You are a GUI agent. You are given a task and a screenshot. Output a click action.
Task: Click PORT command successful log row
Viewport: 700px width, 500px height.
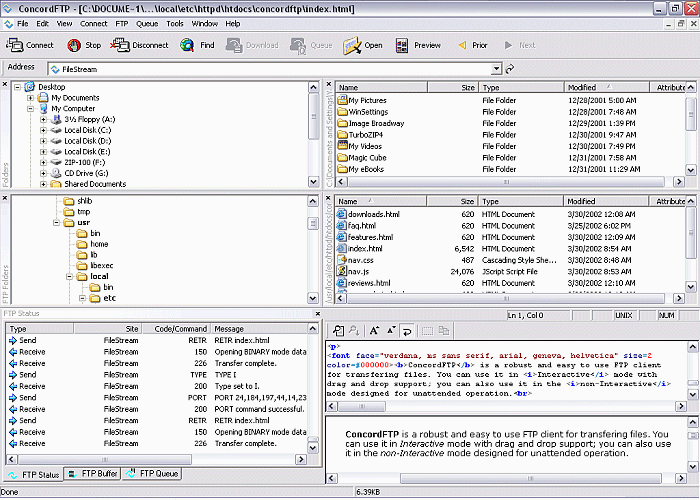156,409
